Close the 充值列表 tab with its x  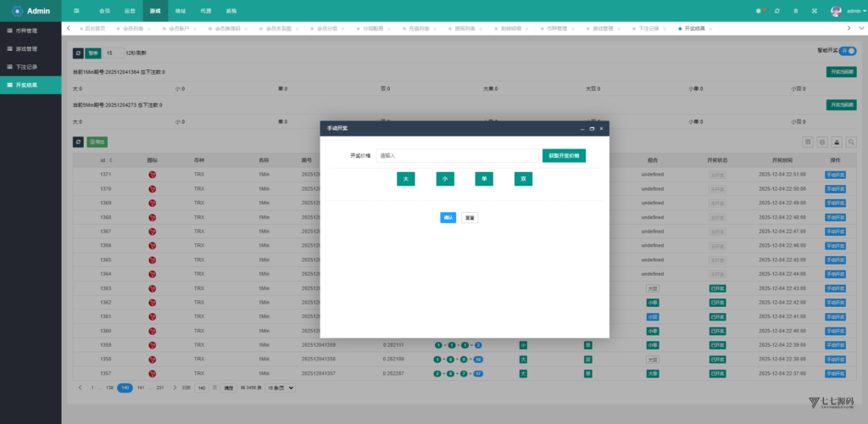coord(437,28)
